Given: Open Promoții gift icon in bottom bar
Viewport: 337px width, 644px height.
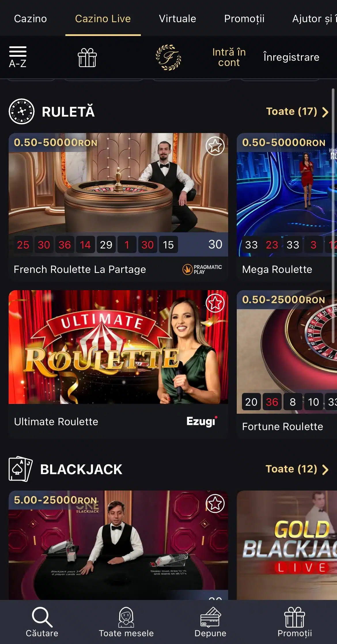Looking at the screenshot, I should 295,617.
